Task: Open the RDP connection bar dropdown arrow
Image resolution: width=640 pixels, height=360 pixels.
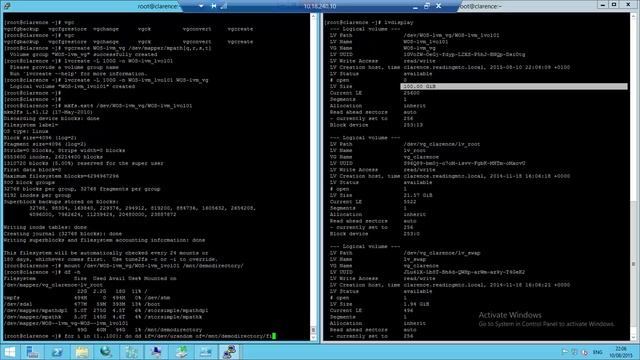Action: [201, 6]
